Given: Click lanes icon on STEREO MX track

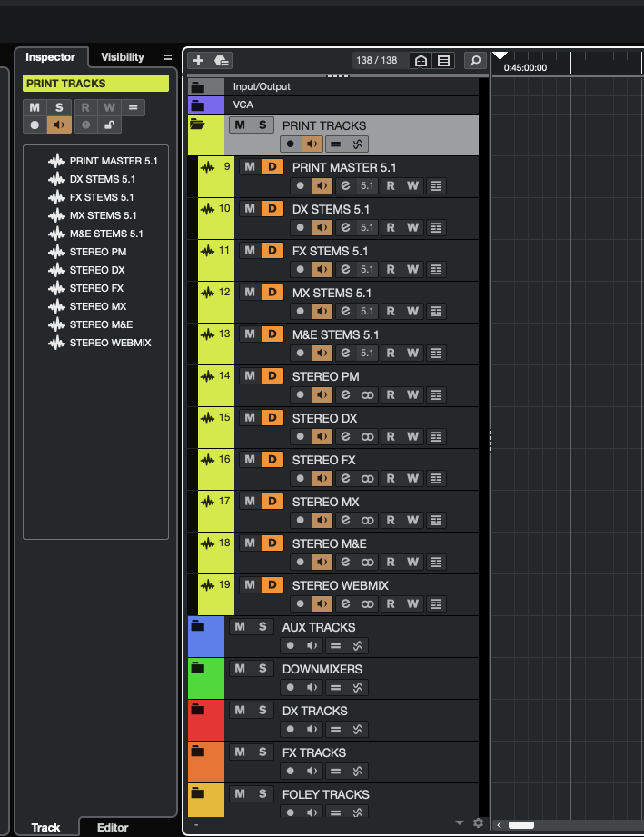Looking at the screenshot, I should click(436, 520).
